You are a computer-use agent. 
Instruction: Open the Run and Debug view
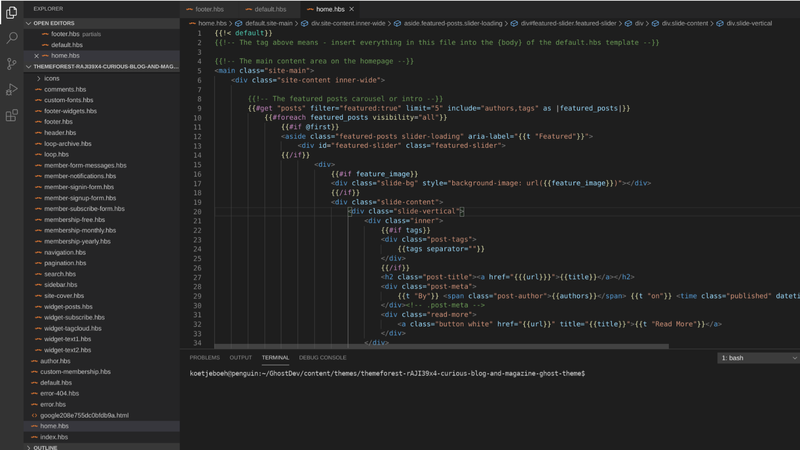tap(12, 90)
